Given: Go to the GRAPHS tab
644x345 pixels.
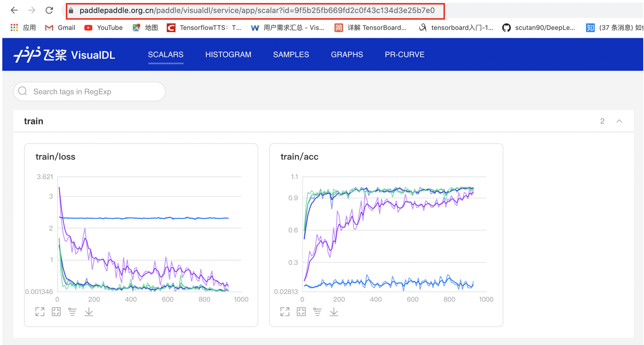Looking at the screenshot, I should (347, 54).
